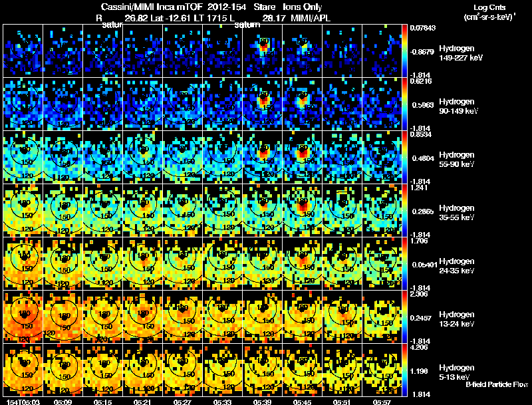Click the 13-24 keV panel at 05:33
The width and height of the screenshot is (532, 405).
[x=223, y=317]
